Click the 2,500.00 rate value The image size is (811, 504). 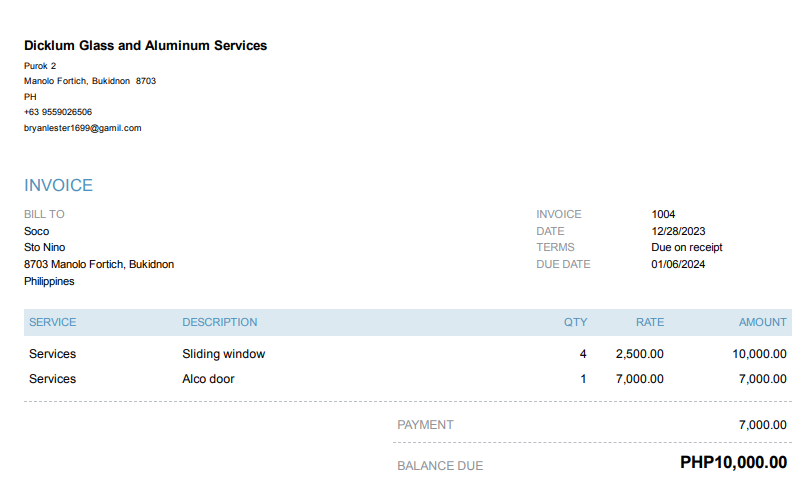click(x=640, y=354)
